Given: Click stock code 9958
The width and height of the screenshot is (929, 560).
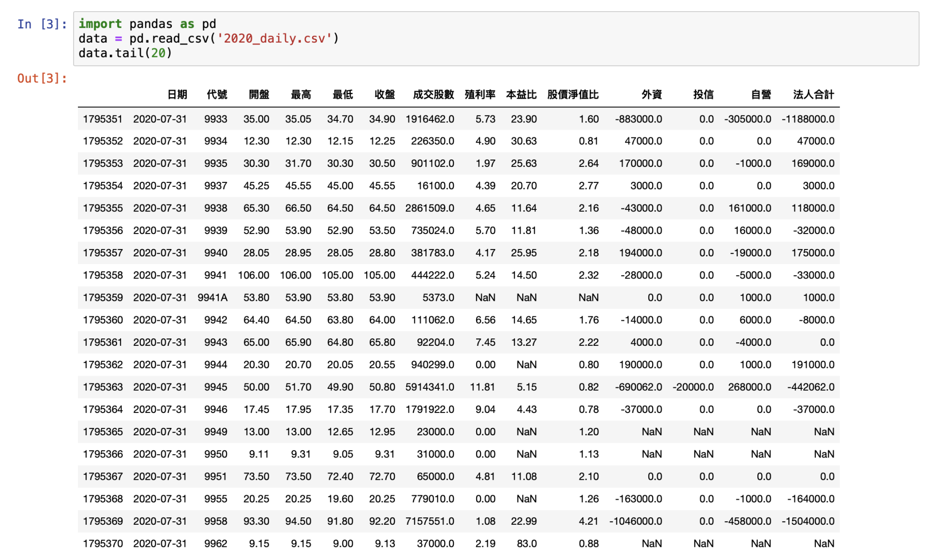Looking at the screenshot, I should 215,521.
